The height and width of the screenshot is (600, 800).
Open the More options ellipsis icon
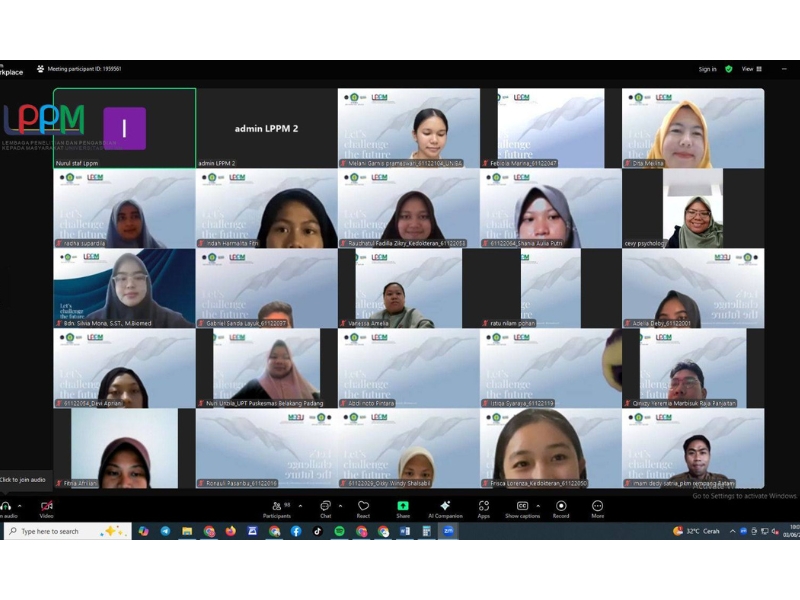click(597, 506)
